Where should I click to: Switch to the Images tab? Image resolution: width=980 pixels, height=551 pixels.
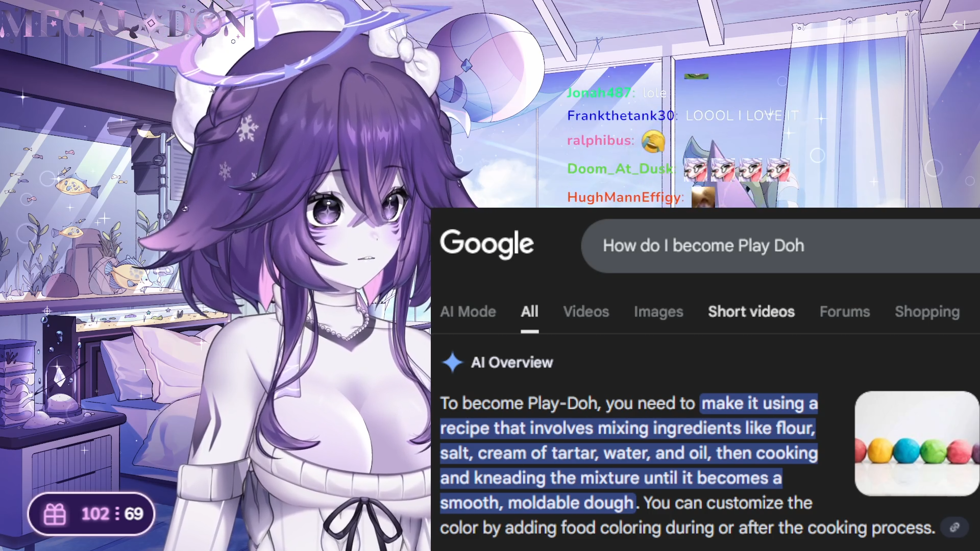(658, 312)
